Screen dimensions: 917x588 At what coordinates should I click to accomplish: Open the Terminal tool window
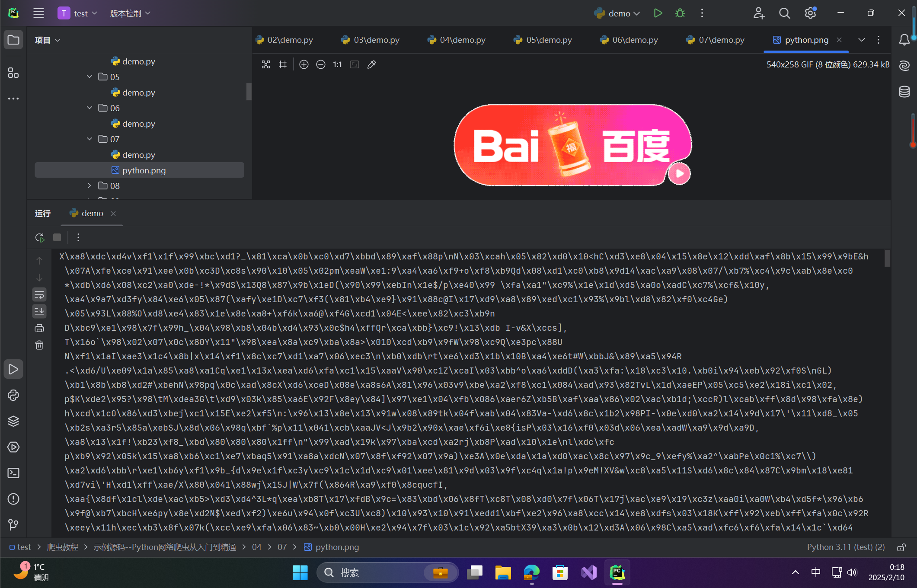pos(13,473)
